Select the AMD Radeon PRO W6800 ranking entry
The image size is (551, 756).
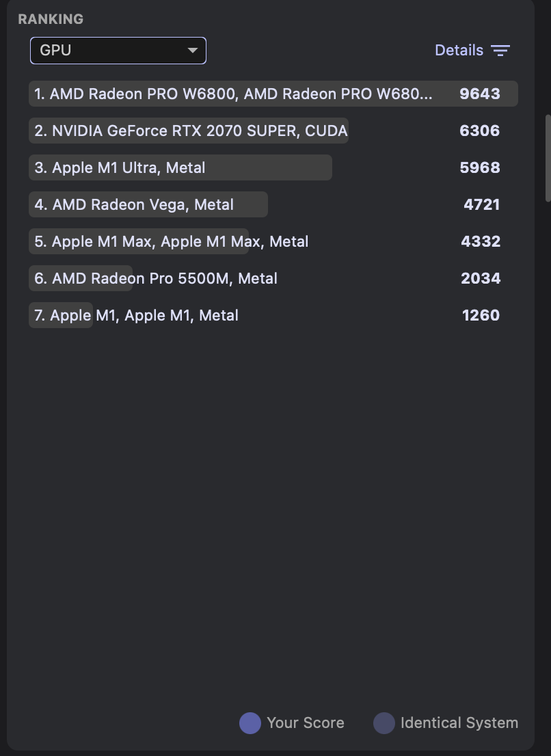(x=234, y=94)
